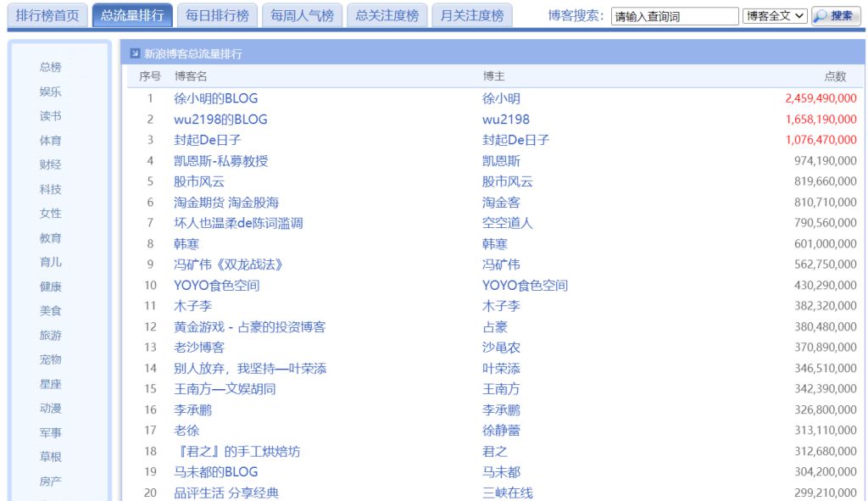Select the 体育 category in the sidebar
Viewport: 868px width, 501px height.
tap(50, 141)
